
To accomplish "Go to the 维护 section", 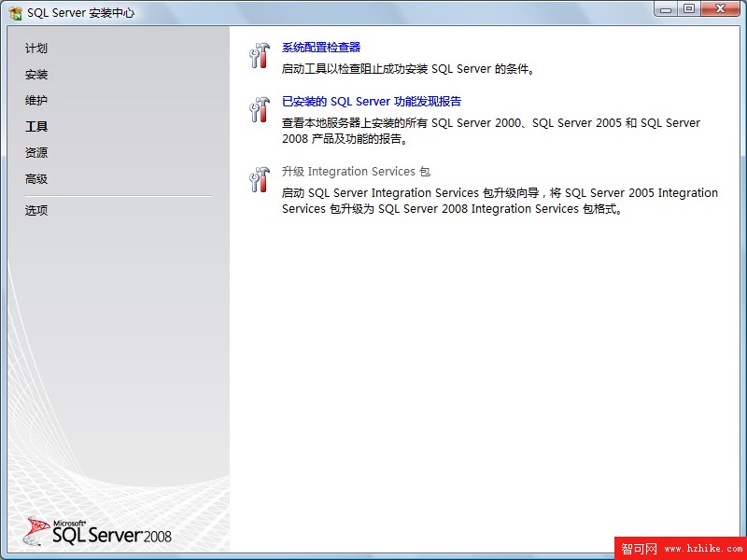I will tap(36, 101).
